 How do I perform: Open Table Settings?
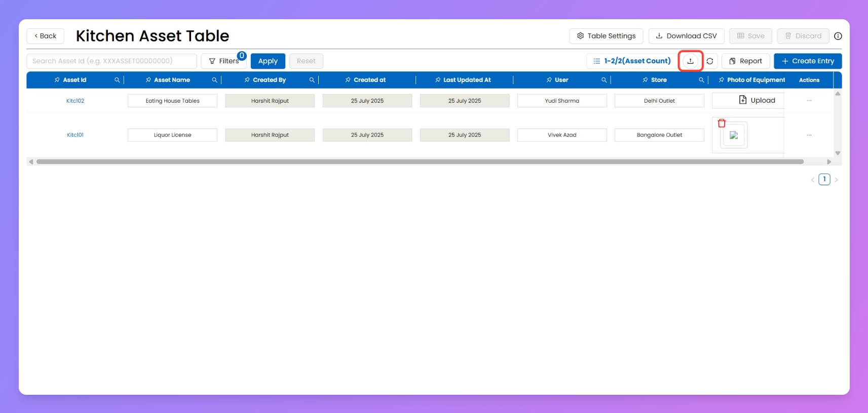coord(606,36)
